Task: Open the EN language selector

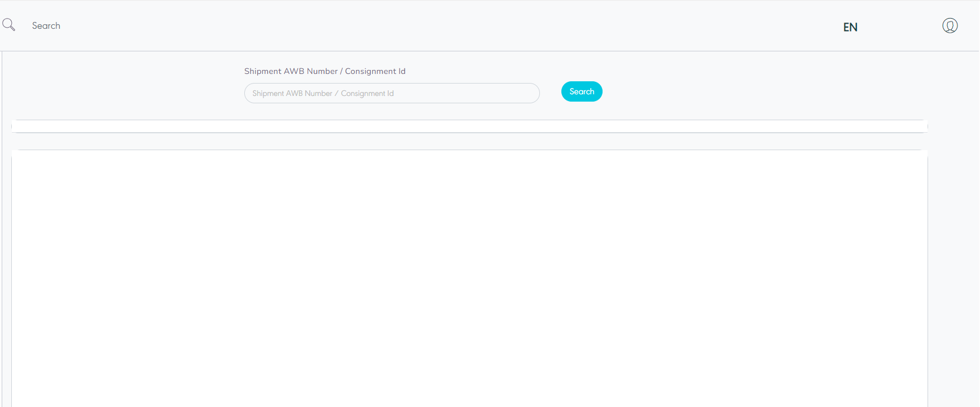Action: coord(850,27)
